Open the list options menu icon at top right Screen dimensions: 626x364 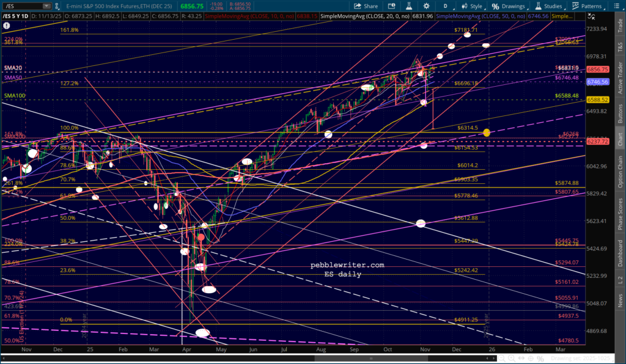click(617, 6)
